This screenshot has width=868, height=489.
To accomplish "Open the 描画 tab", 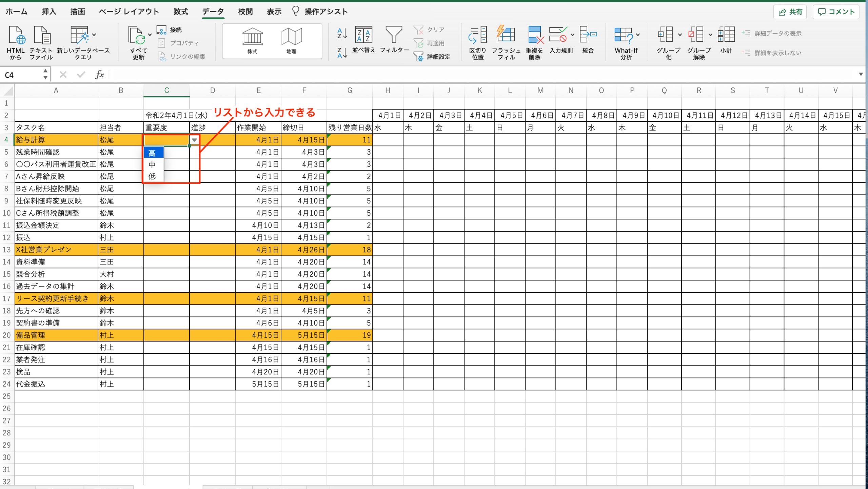I will (x=78, y=12).
